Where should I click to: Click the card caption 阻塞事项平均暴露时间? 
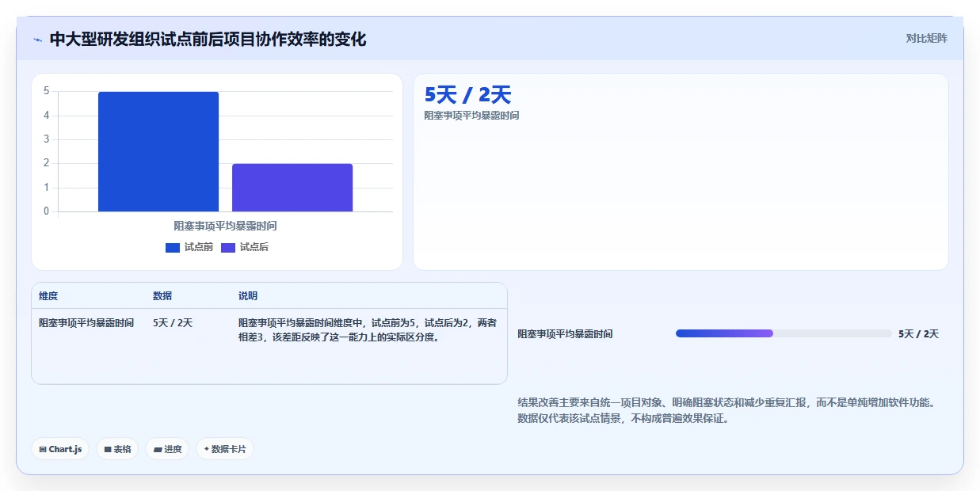471,116
